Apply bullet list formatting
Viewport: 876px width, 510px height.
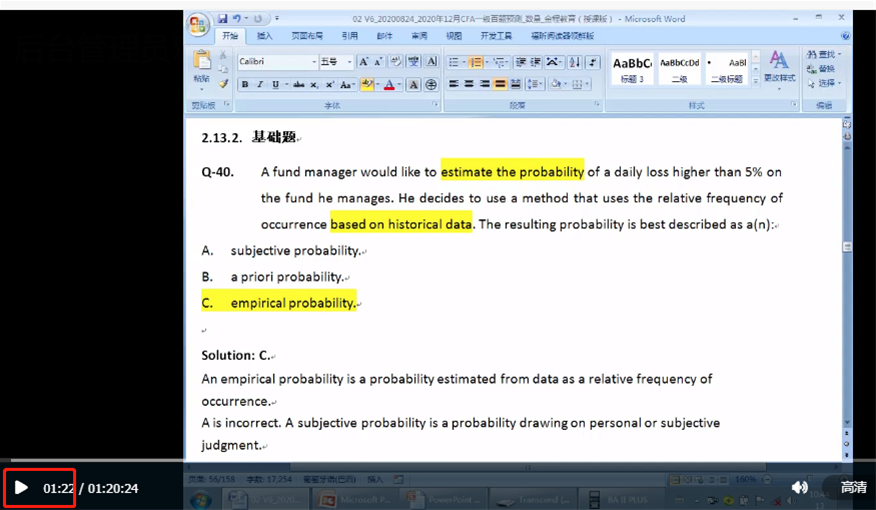pos(454,61)
